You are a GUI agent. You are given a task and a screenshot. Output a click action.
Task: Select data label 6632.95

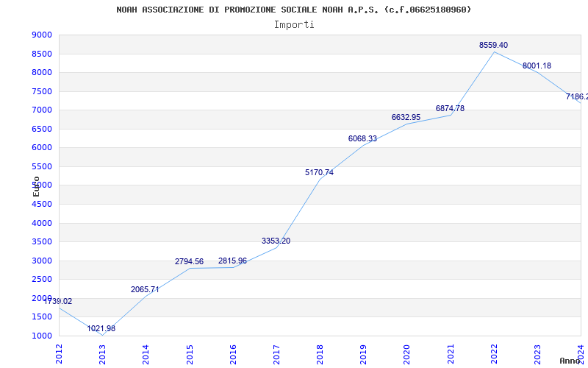pyautogui.click(x=406, y=117)
